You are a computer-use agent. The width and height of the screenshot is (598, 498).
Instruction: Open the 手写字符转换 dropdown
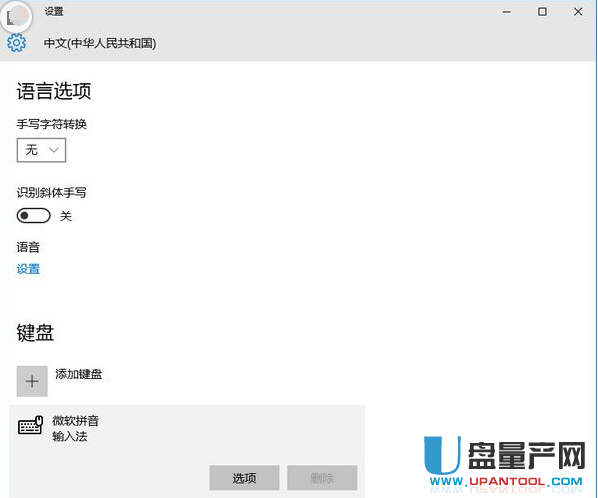click(x=41, y=150)
